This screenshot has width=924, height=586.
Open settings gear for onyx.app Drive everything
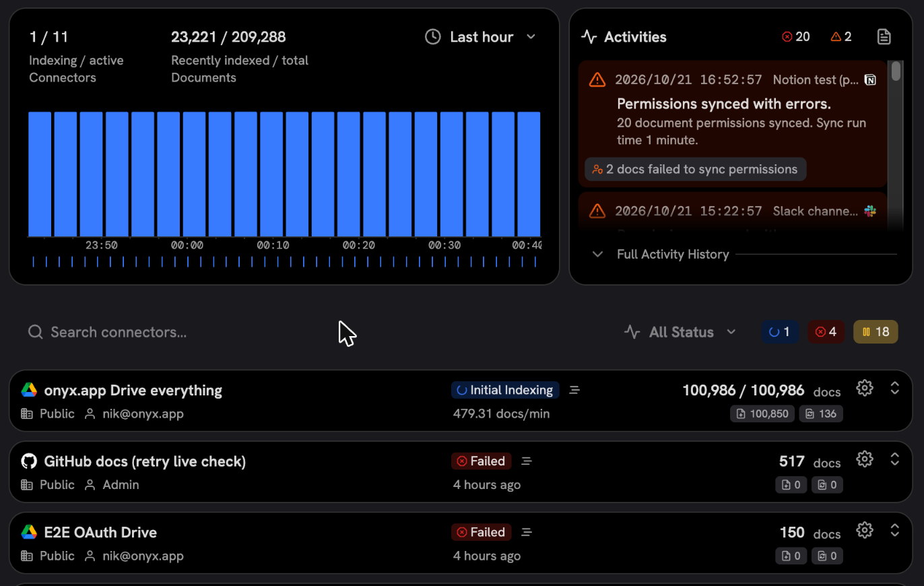(x=865, y=388)
